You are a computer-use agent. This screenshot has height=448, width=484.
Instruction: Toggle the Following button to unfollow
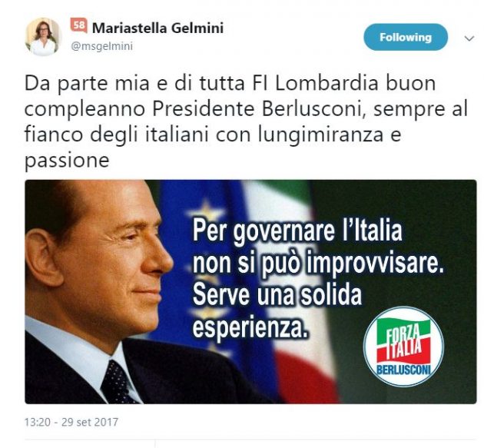tap(406, 38)
